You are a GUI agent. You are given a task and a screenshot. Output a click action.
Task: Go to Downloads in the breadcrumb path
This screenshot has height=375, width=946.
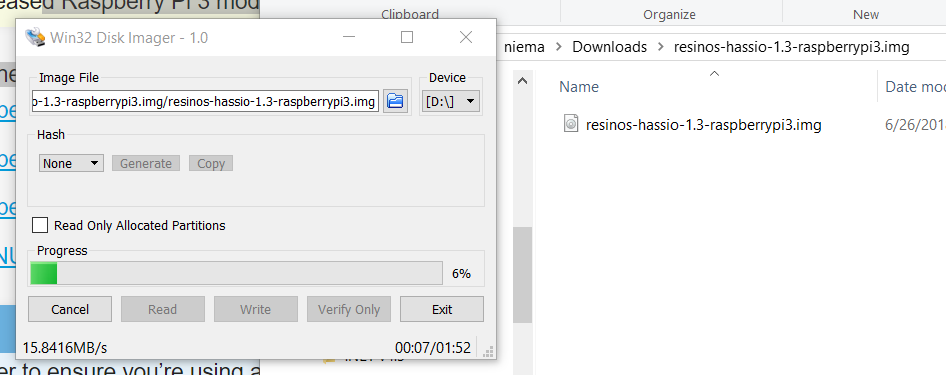609,47
